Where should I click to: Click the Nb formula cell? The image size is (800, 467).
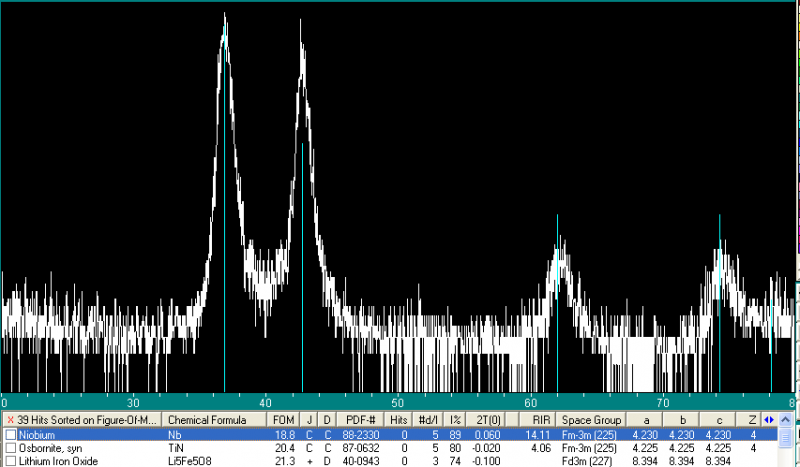click(174, 435)
